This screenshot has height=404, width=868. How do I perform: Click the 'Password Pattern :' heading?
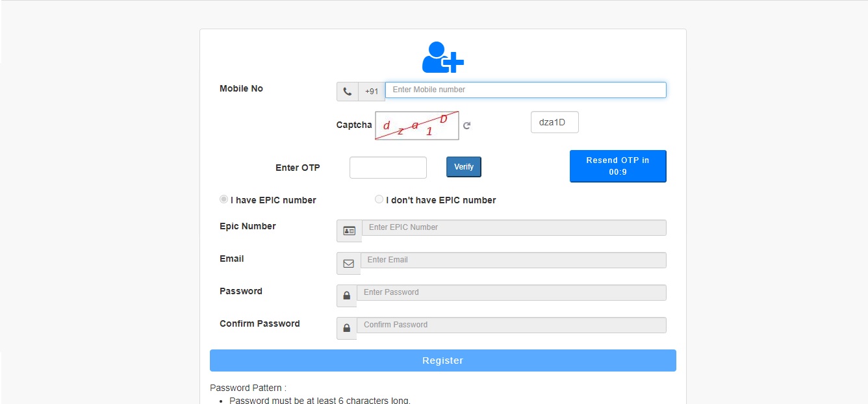(248, 388)
